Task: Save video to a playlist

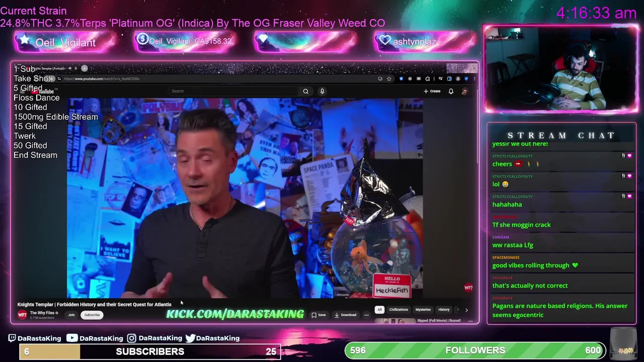Action: (x=318, y=315)
